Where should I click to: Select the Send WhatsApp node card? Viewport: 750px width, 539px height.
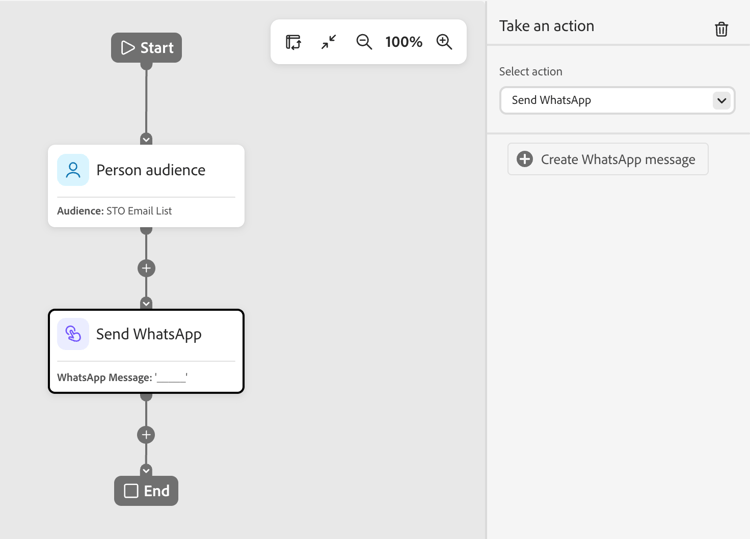[x=146, y=352]
